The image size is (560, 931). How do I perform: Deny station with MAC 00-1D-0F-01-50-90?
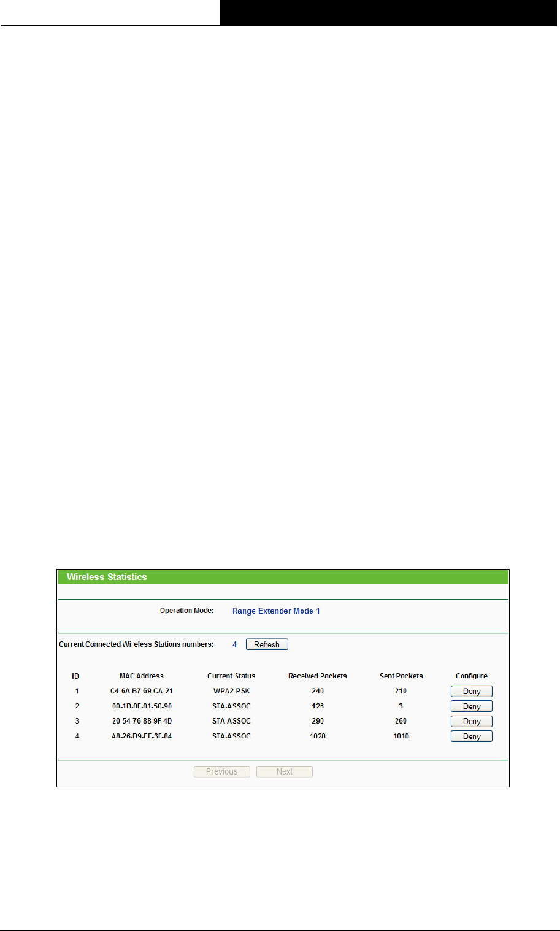472,706
